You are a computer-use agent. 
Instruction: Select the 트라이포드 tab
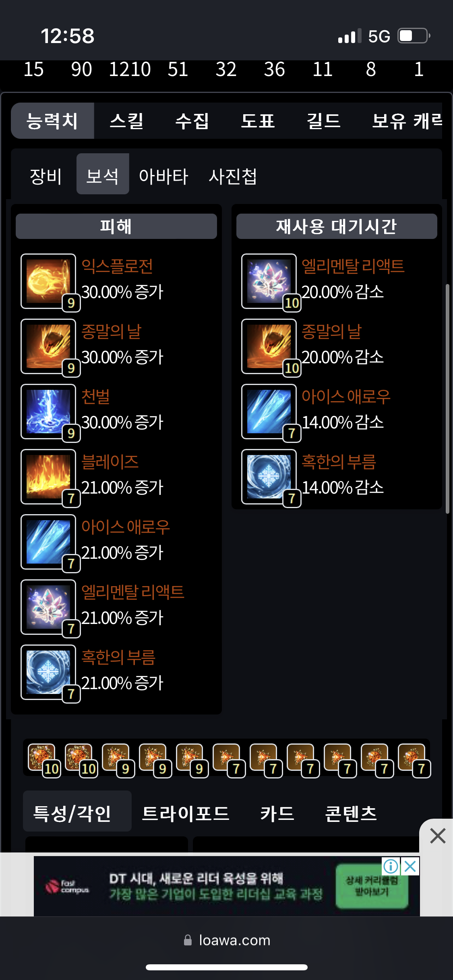185,813
